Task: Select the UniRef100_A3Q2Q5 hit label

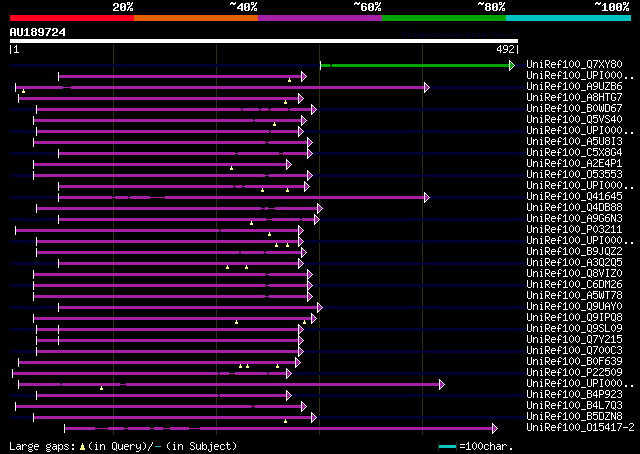Action: (x=574, y=262)
